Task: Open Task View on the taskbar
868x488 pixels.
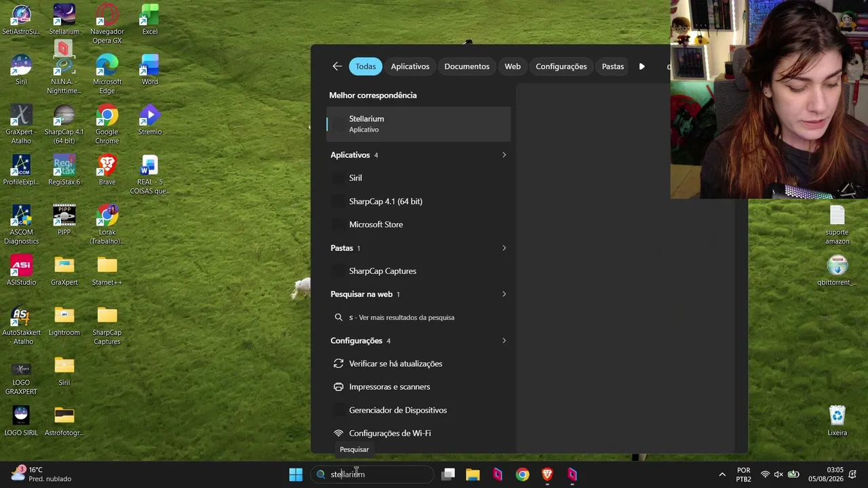Action: (448, 474)
